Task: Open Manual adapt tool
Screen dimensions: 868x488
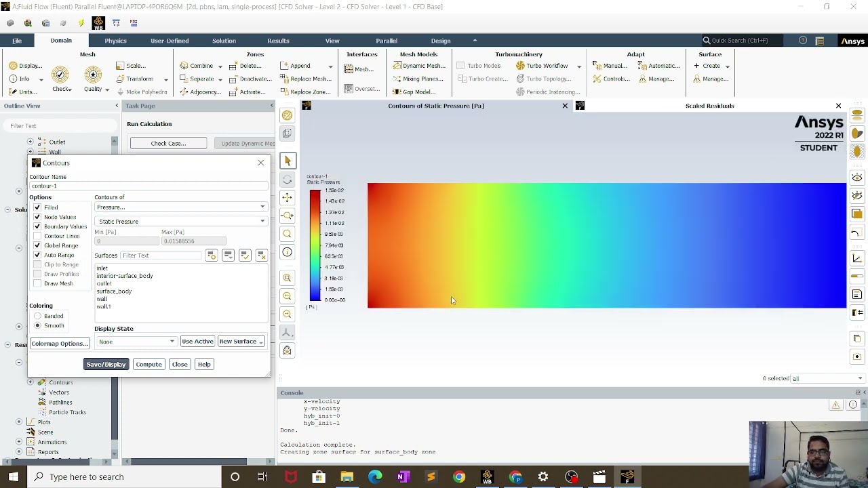Action: 610,66
